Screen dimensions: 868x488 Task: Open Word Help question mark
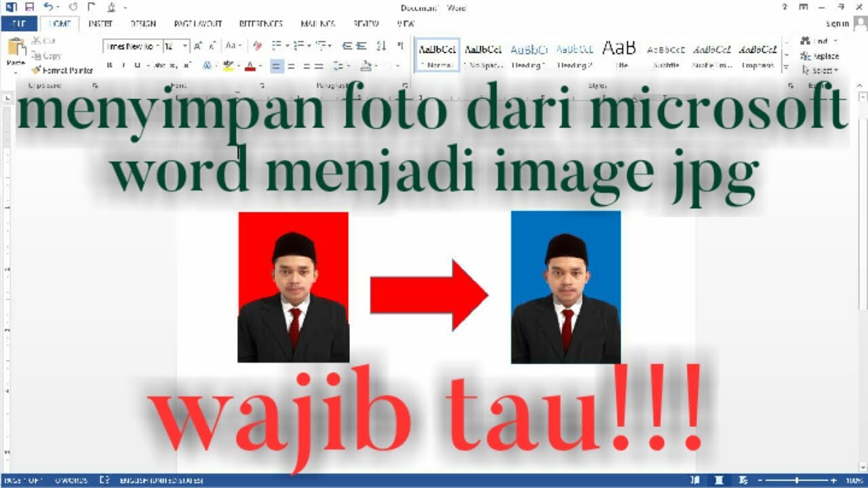tap(785, 7)
